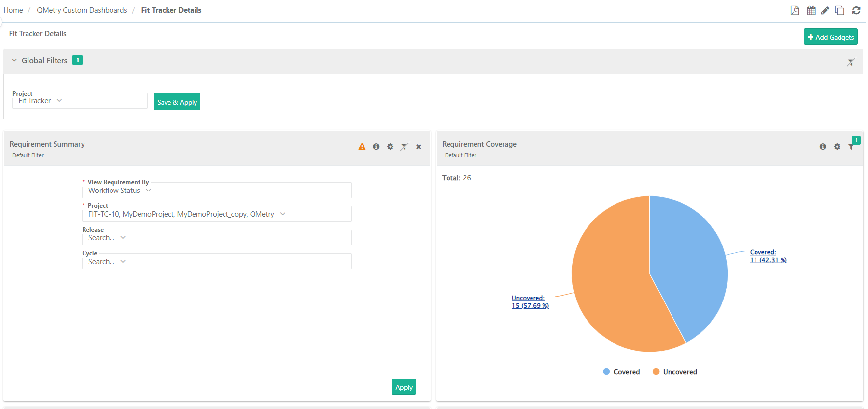868x409 pixels.
Task: Click the Global Filters count badge
Action: click(77, 60)
